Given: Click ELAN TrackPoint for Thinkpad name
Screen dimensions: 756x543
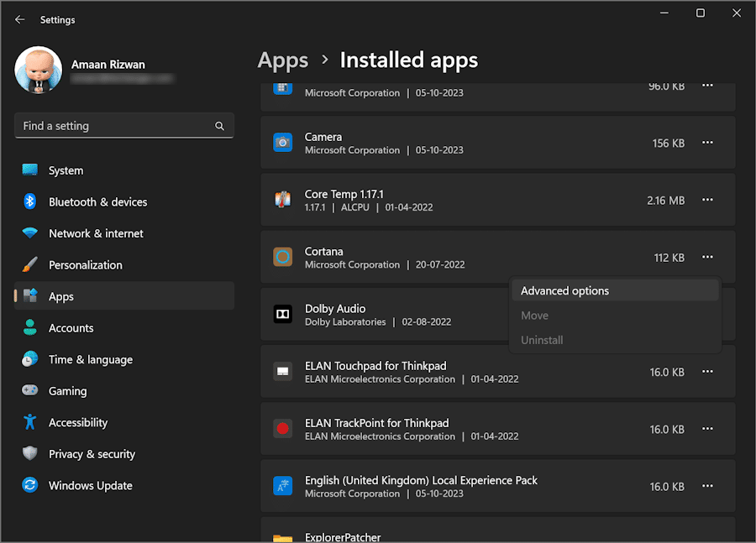Looking at the screenshot, I should (x=377, y=423).
